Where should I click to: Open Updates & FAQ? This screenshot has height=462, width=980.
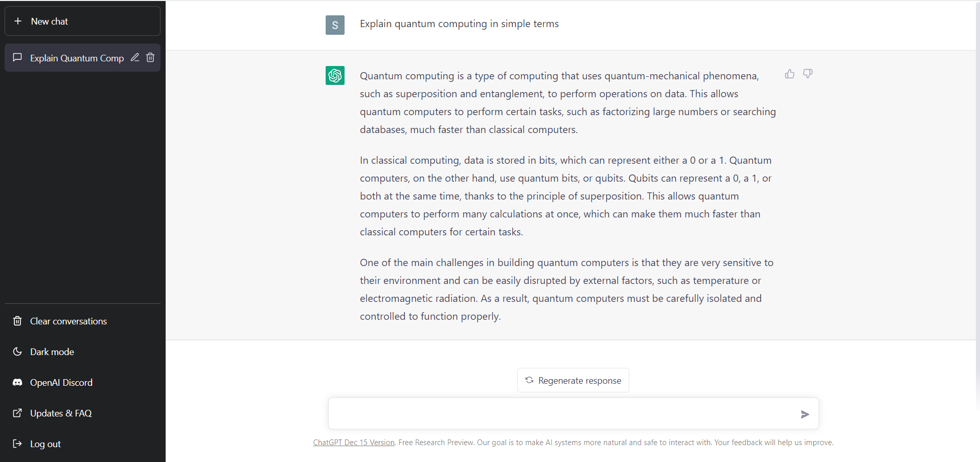pos(60,413)
